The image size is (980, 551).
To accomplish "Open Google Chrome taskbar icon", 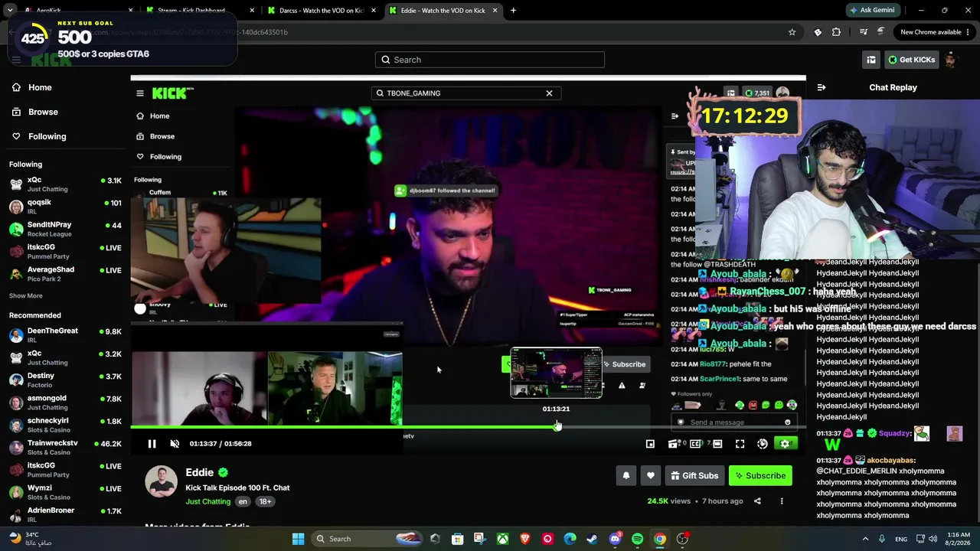I will (660, 539).
